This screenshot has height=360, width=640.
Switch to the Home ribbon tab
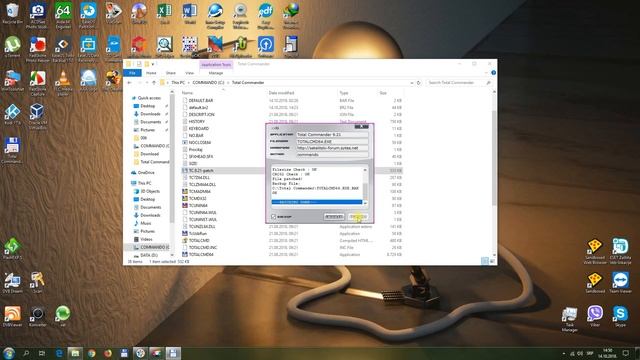coord(151,73)
